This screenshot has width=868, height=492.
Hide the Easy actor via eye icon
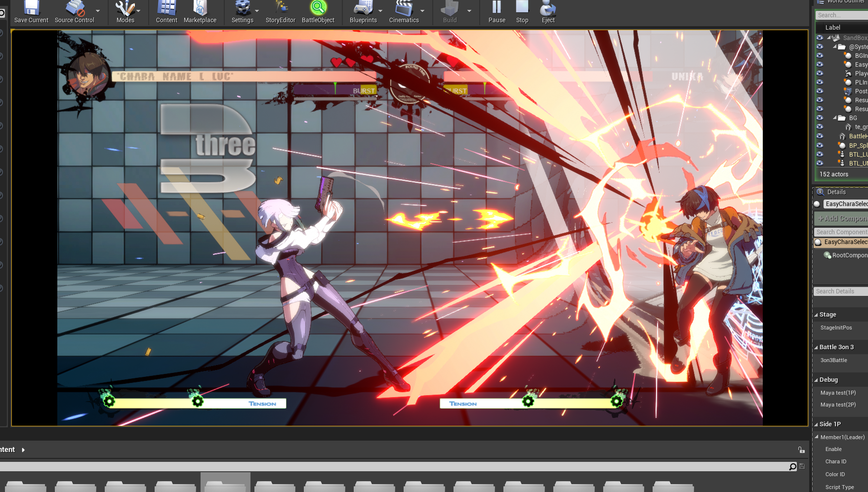point(820,64)
